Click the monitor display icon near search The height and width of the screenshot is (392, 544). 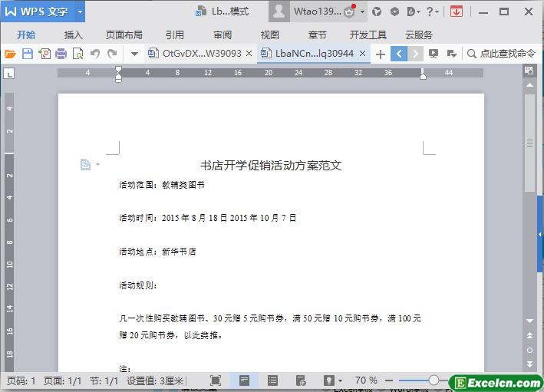pyautogui.click(x=433, y=54)
